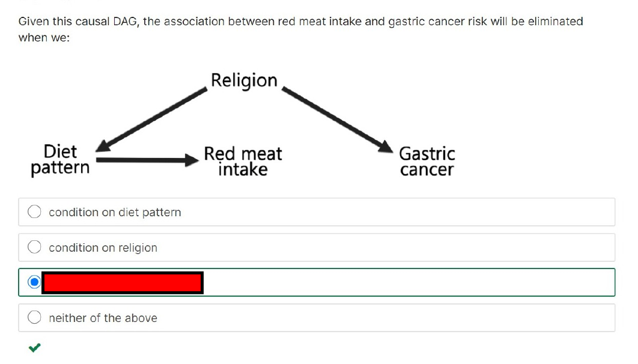Viewport: 638px width, 364px height.
Task: Click the Diet pattern node label
Action: (60, 160)
